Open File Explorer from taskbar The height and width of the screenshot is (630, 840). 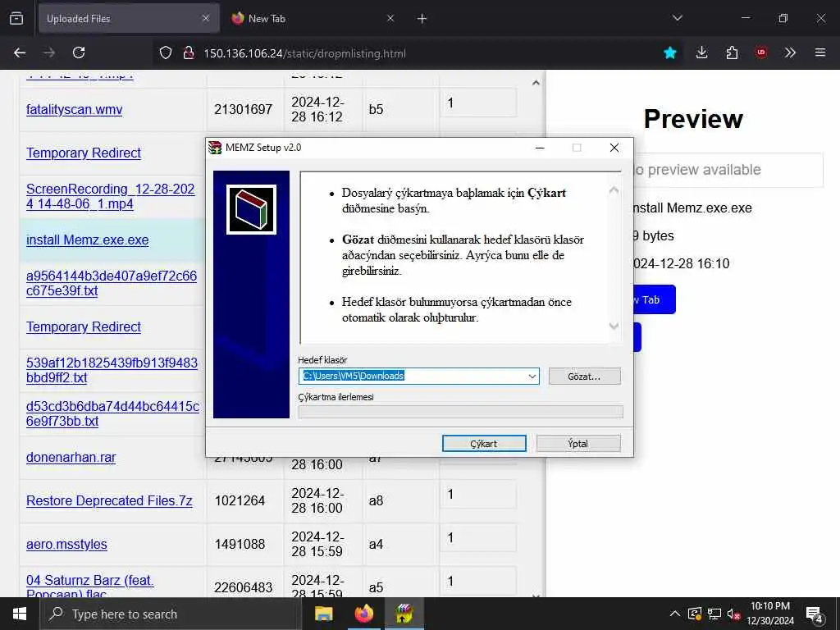tap(323, 614)
